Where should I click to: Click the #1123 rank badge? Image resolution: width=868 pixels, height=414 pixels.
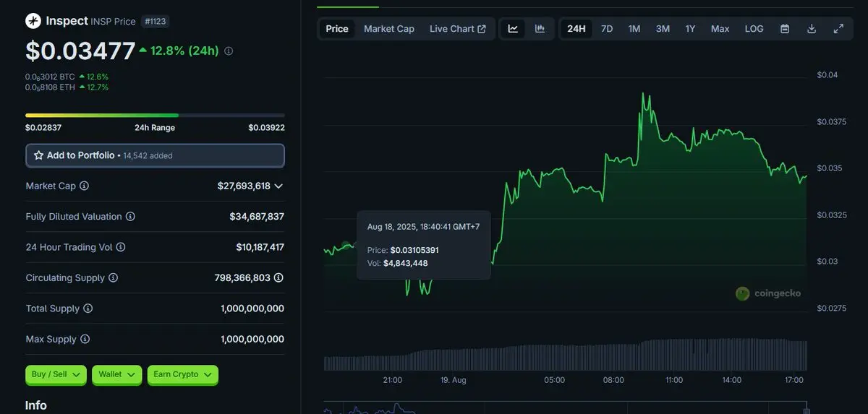(x=156, y=22)
